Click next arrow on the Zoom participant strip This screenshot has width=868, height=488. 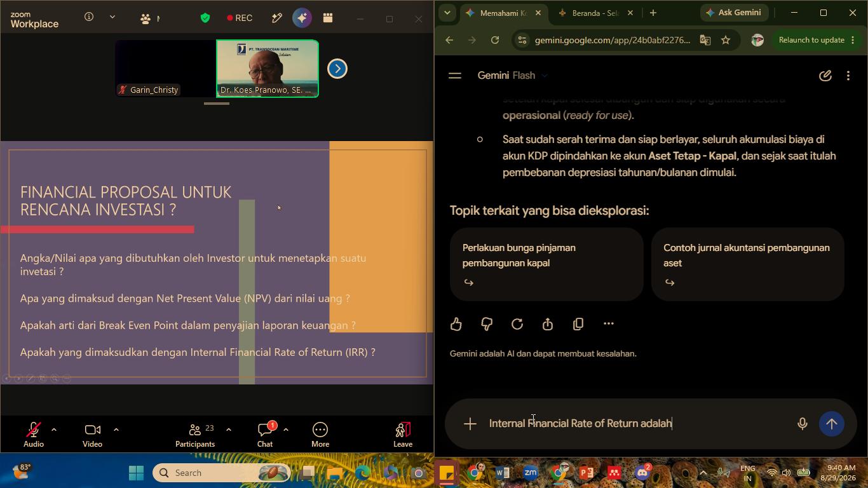pyautogui.click(x=337, y=69)
